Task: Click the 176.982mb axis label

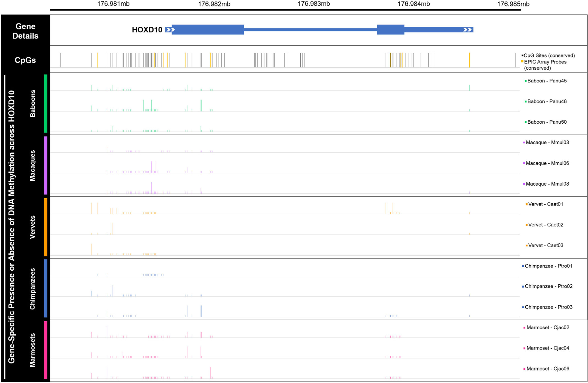Action: [214, 4]
